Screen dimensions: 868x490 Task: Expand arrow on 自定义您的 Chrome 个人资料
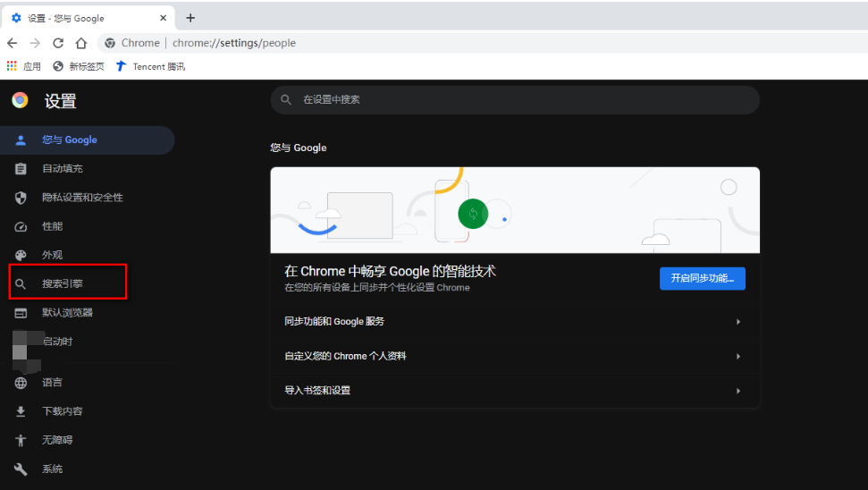(x=737, y=356)
